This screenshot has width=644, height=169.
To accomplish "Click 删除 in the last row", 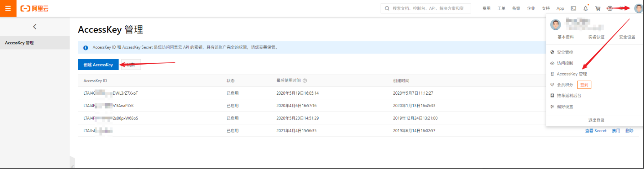I will [x=629, y=131].
